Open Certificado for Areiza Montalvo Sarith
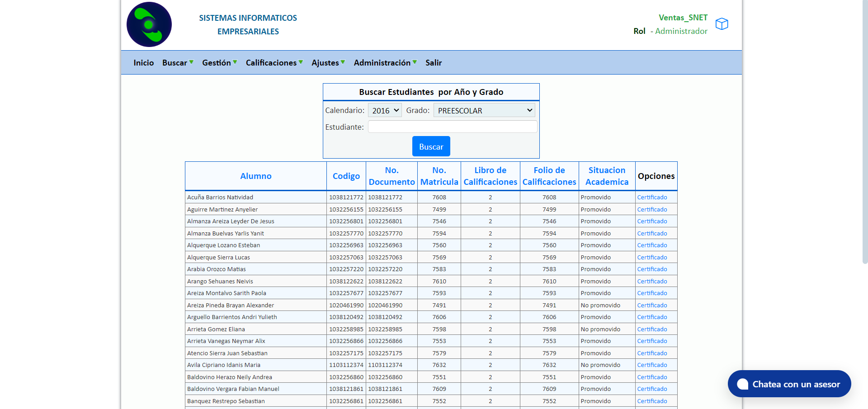Screen dimensions: 868x409 point(652,293)
